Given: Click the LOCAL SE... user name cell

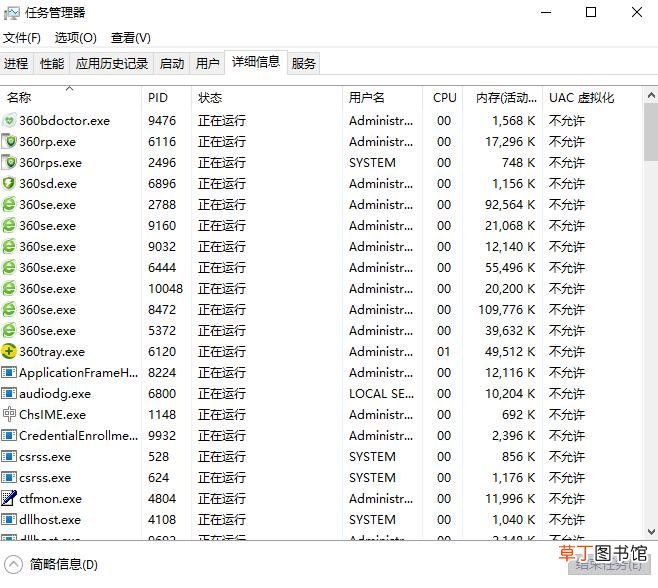Looking at the screenshot, I should click(381, 394).
